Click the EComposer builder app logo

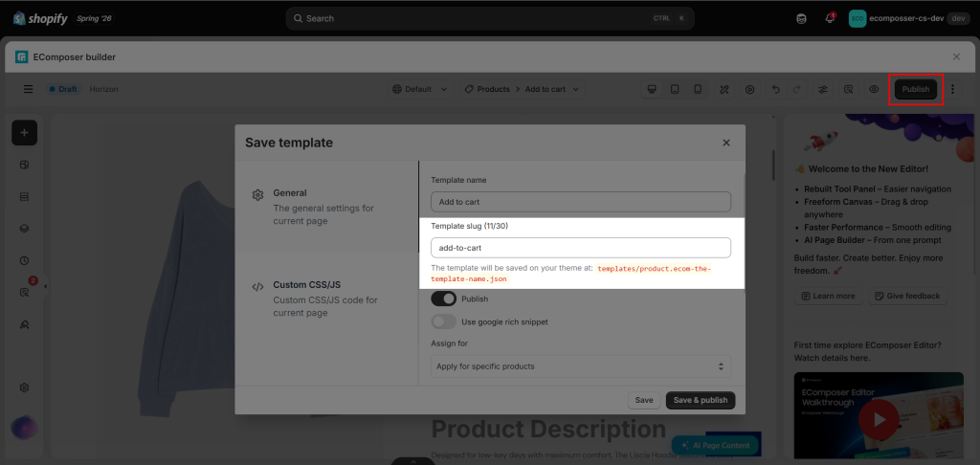[22, 56]
